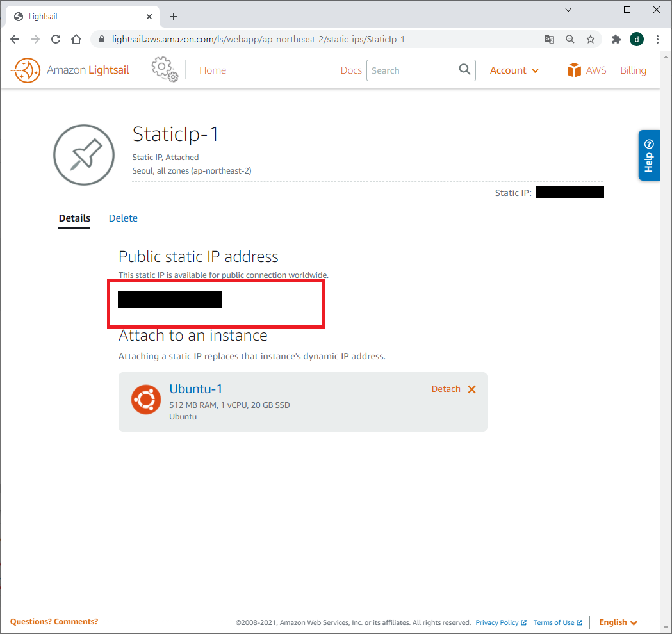The width and height of the screenshot is (672, 634).
Task: Go back to previous page
Action: point(15,40)
